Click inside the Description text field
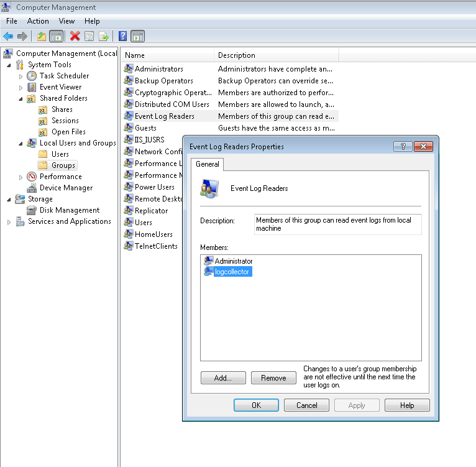 (338, 224)
